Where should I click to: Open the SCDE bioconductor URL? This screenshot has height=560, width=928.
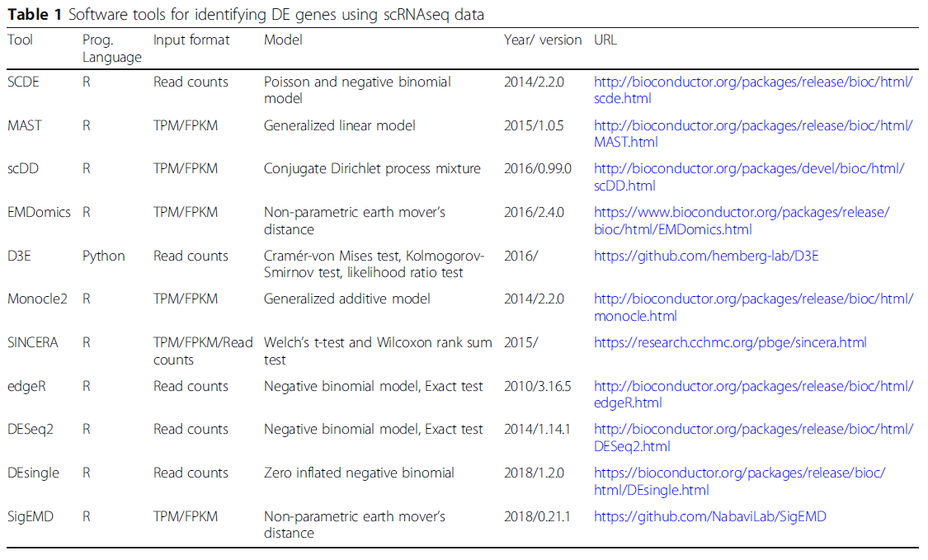tap(753, 90)
